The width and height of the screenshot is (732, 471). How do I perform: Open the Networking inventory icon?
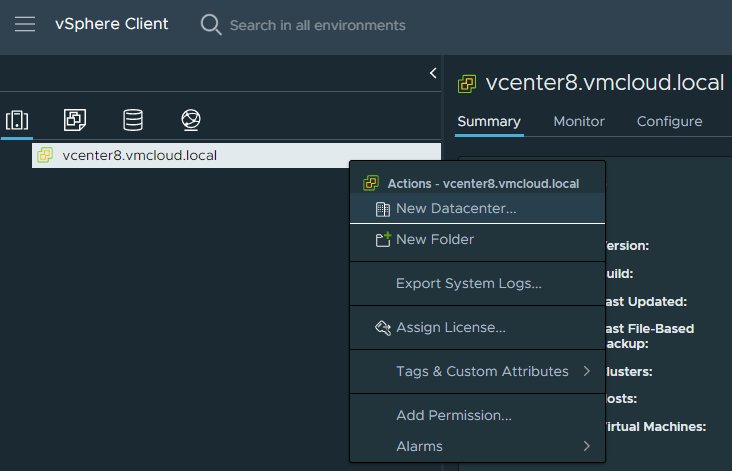click(190, 120)
